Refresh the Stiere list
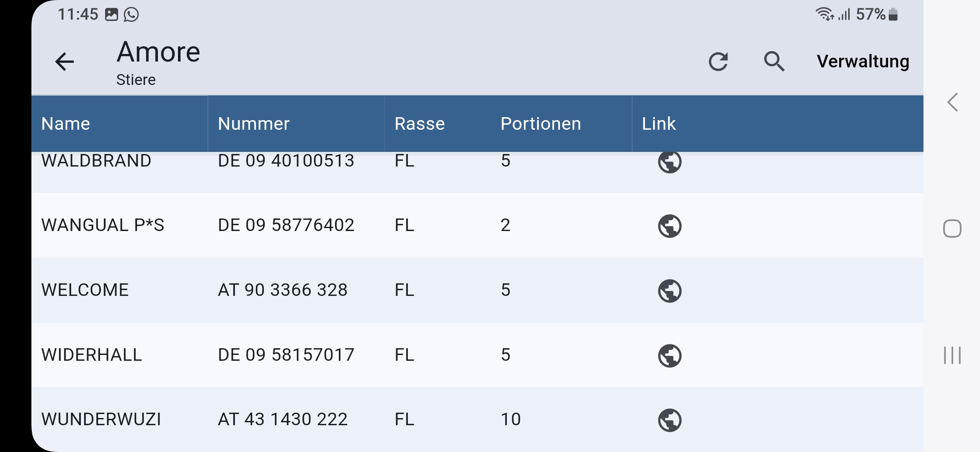Viewport: 980px width, 452px height. coord(718,62)
